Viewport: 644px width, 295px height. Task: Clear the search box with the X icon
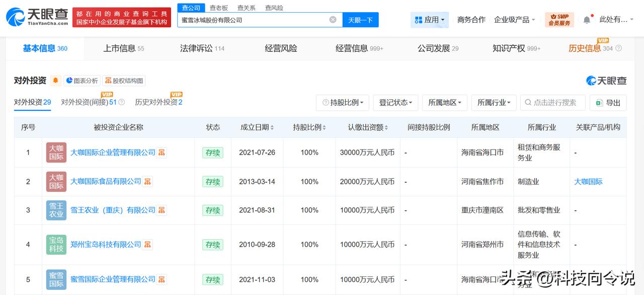tap(333, 20)
